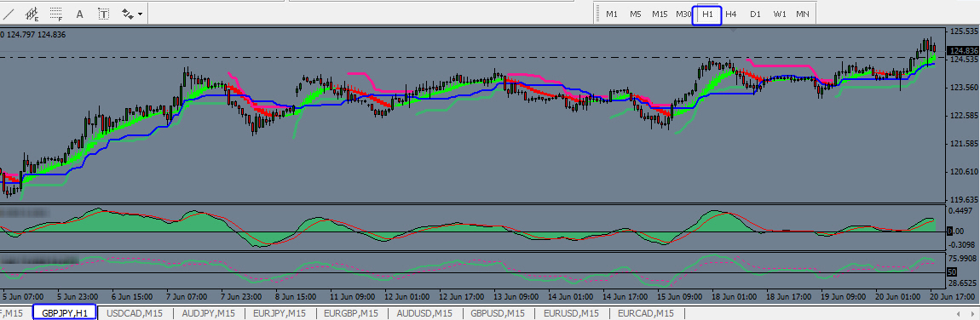The height and width of the screenshot is (320, 980).
Task: Click the chart shift triangle marker on the top scale
Action: point(733,29)
